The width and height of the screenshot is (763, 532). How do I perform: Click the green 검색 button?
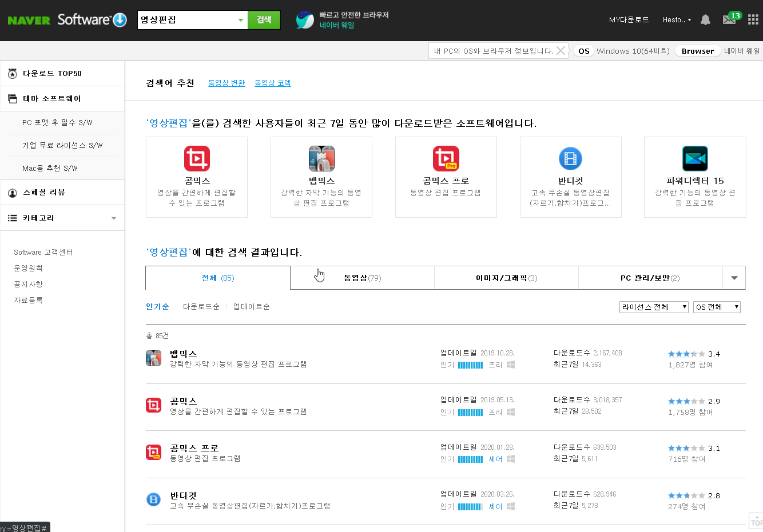pyautogui.click(x=264, y=20)
